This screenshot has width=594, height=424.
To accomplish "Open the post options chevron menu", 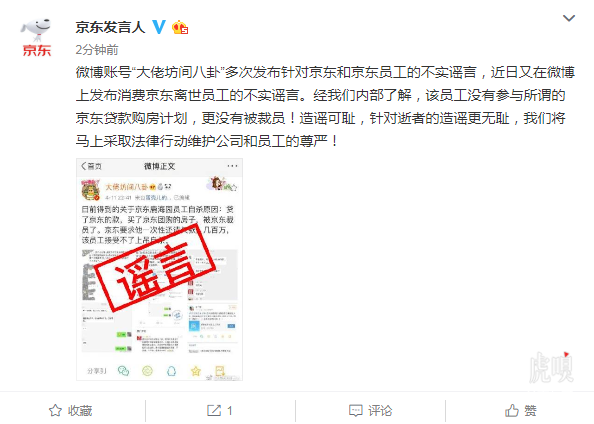I will coord(569,18).
